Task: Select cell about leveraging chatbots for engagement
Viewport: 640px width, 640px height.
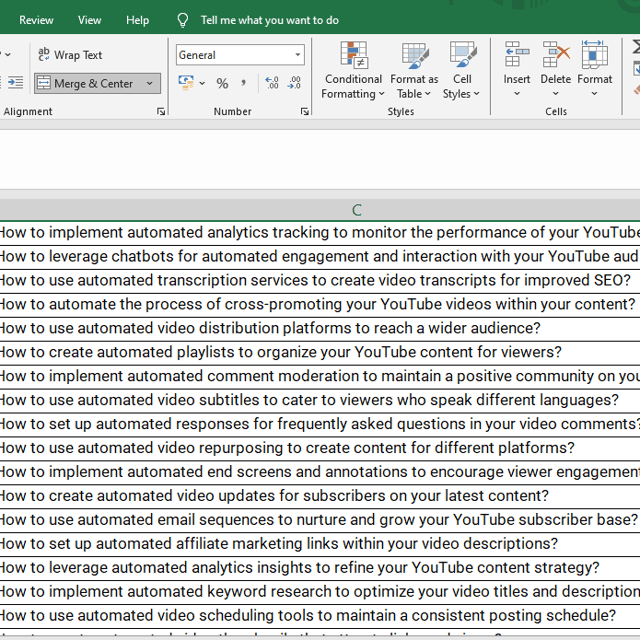Action: (x=320, y=257)
